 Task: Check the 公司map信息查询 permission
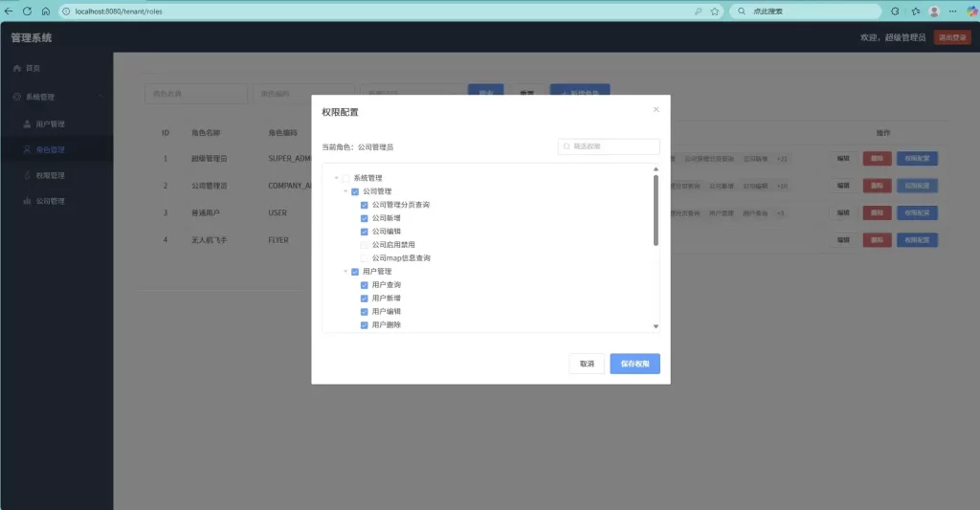[365, 258]
